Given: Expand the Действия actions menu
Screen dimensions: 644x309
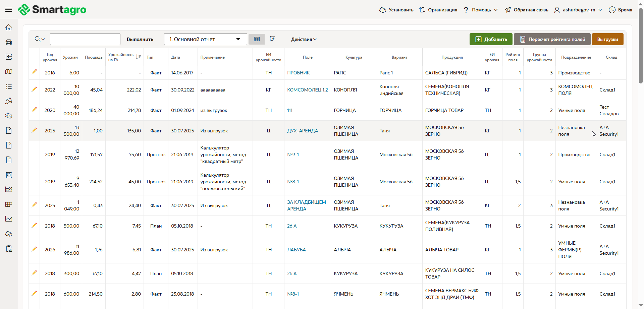Looking at the screenshot, I should click(x=304, y=39).
